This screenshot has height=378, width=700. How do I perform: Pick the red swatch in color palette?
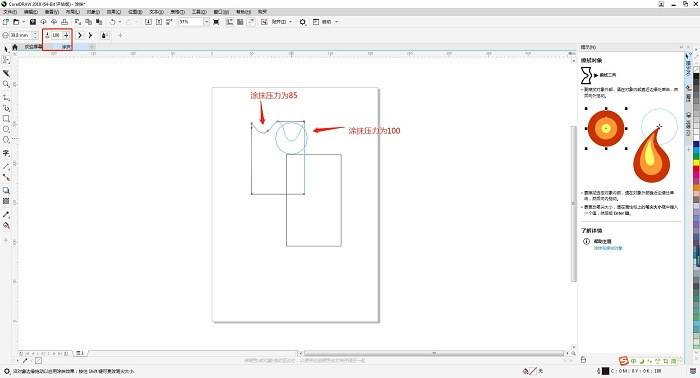tap(696, 170)
